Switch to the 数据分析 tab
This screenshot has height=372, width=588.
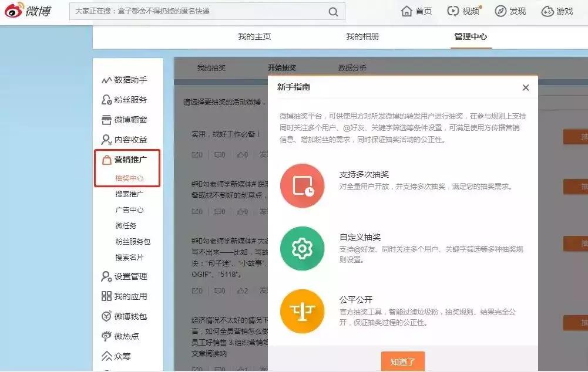click(352, 67)
